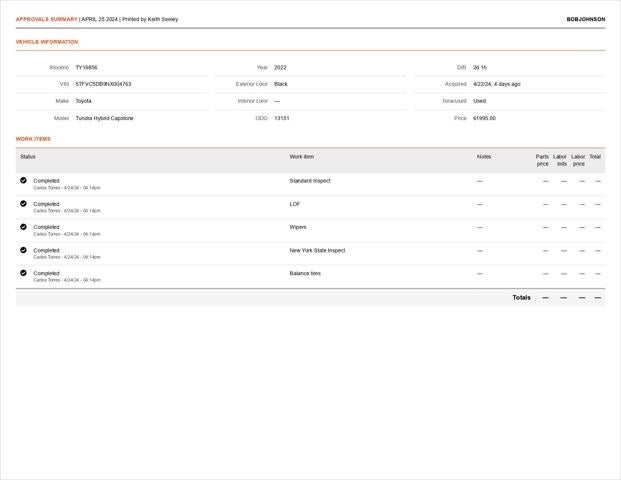Image resolution: width=621 pixels, height=480 pixels.
Task: Click the Exterior color field label
Action: click(252, 84)
